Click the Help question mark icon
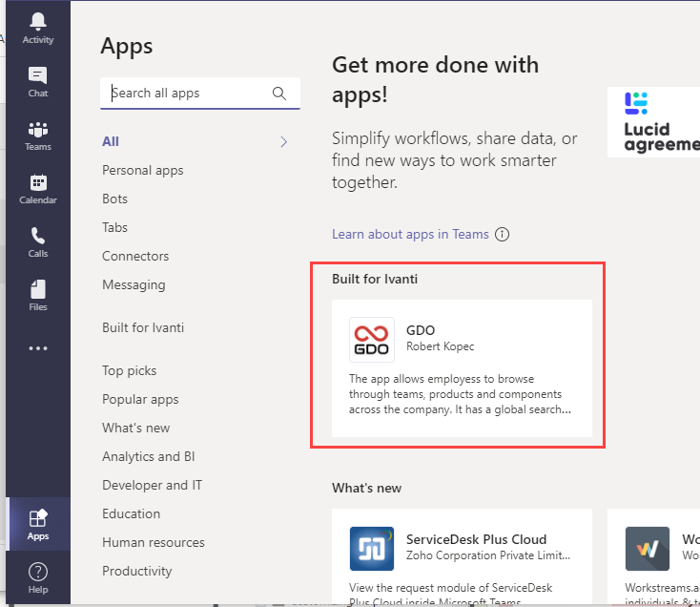This screenshot has height=607, width=700. click(38, 573)
